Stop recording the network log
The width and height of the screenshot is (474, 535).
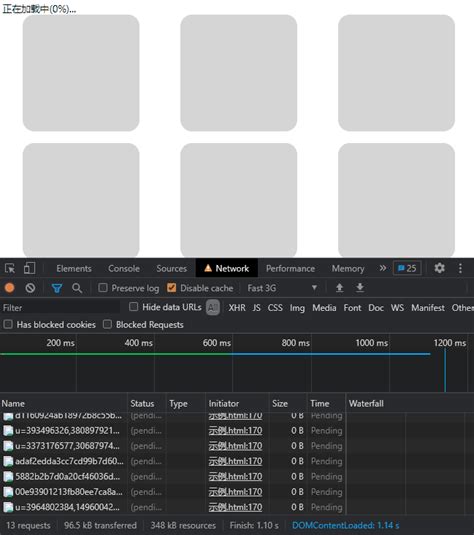click(10, 288)
